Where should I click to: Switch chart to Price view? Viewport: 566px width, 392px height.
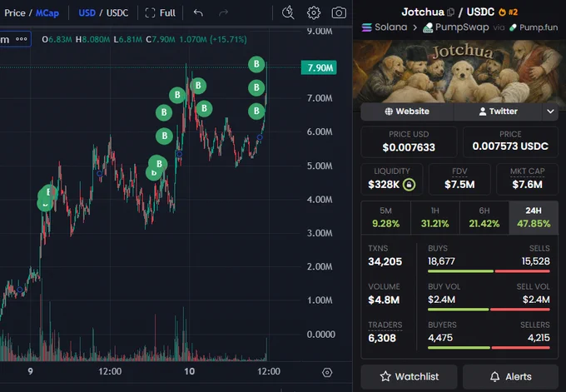pos(15,13)
